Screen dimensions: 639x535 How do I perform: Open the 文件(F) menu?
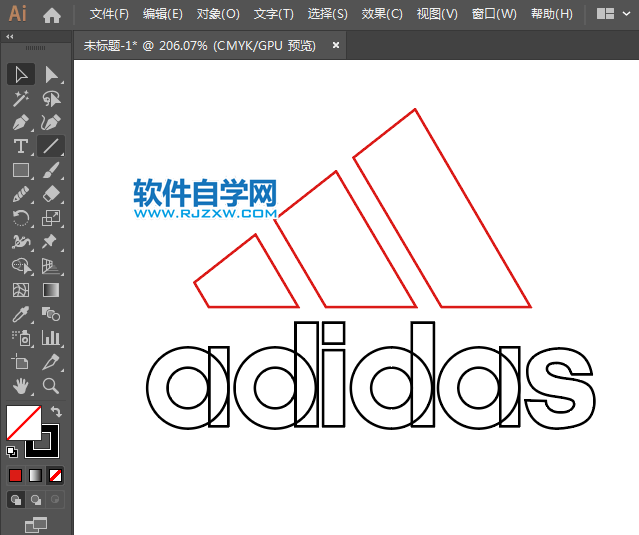[109, 14]
